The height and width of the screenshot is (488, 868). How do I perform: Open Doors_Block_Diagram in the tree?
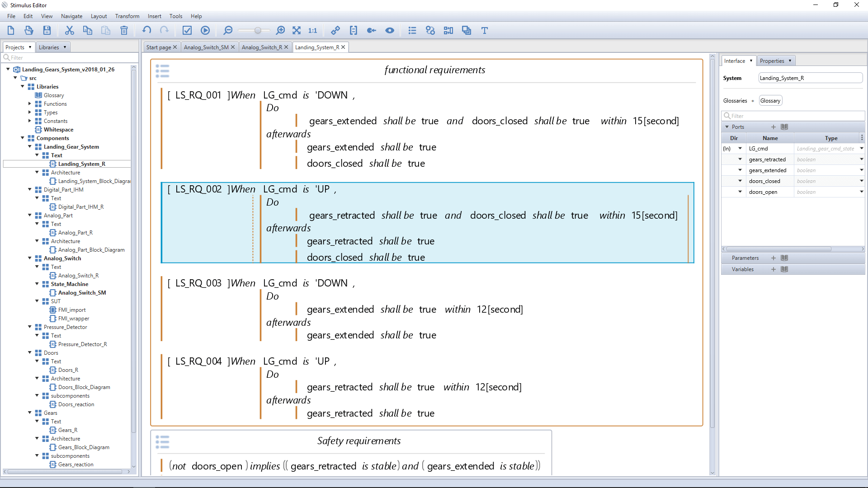(x=84, y=387)
